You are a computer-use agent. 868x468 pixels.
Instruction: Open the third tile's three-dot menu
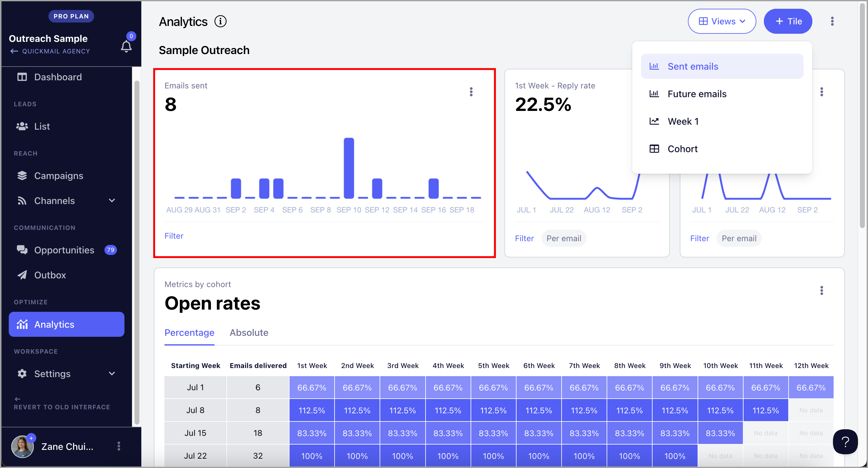pyautogui.click(x=822, y=92)
